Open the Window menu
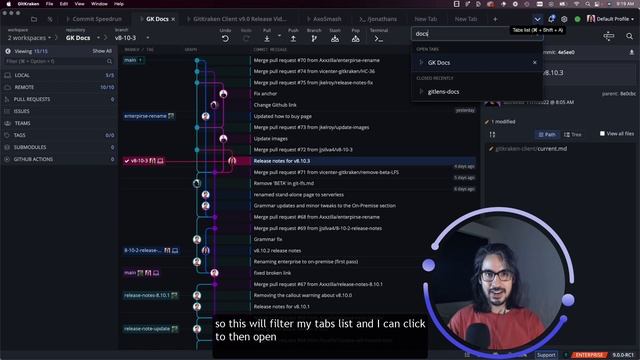 coord(99,4)
